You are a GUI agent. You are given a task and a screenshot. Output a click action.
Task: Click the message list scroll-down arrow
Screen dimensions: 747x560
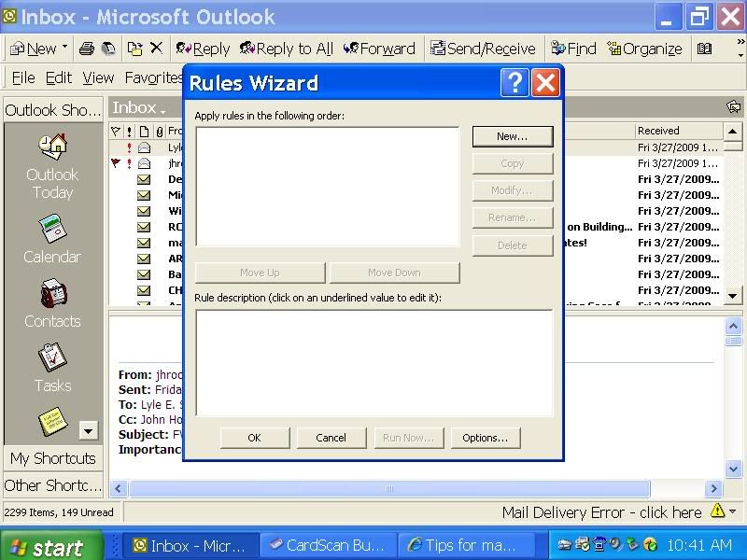click(733, 296)
